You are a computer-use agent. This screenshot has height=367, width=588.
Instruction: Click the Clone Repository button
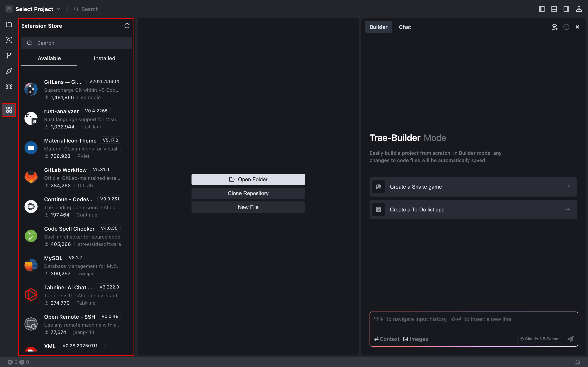pos(248,193)
